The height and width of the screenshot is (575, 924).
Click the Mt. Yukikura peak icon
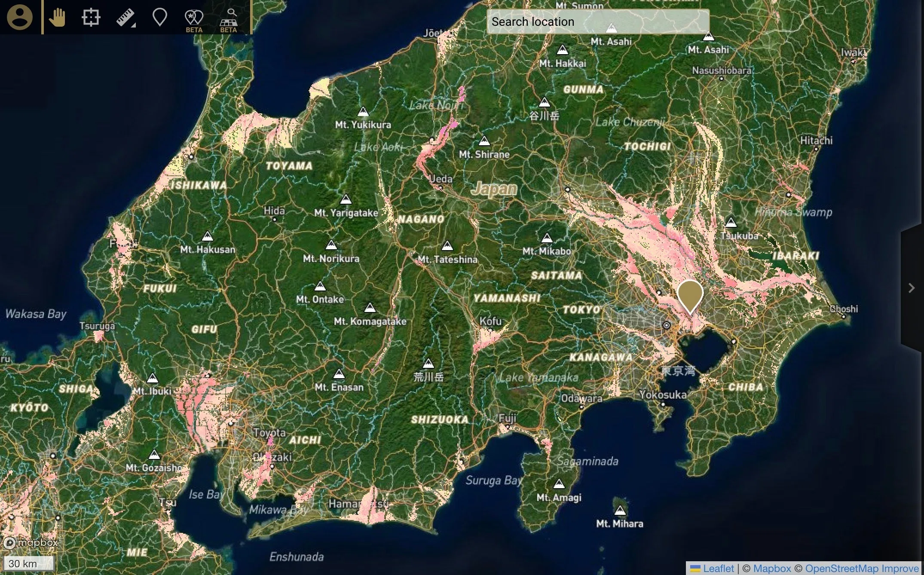coord(363,112)
